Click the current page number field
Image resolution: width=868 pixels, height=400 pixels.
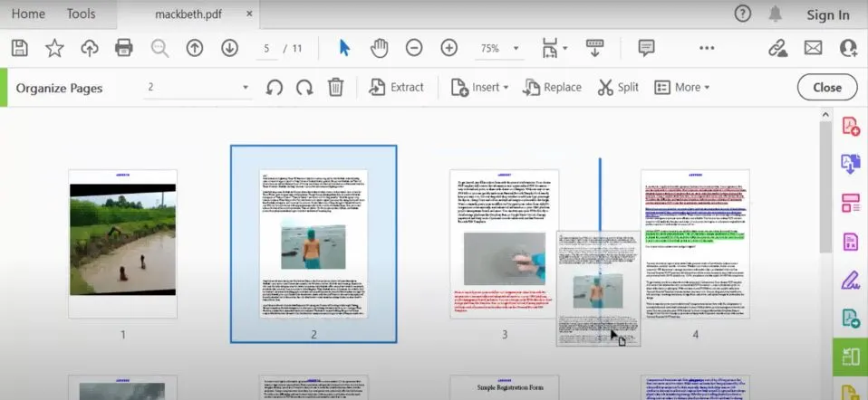(266, 49)
